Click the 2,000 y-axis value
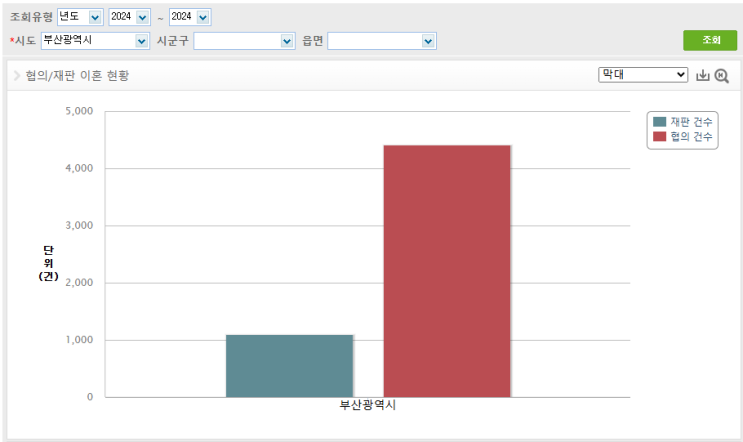The height and width of the screenshot is (442, 743). (79, 282)
